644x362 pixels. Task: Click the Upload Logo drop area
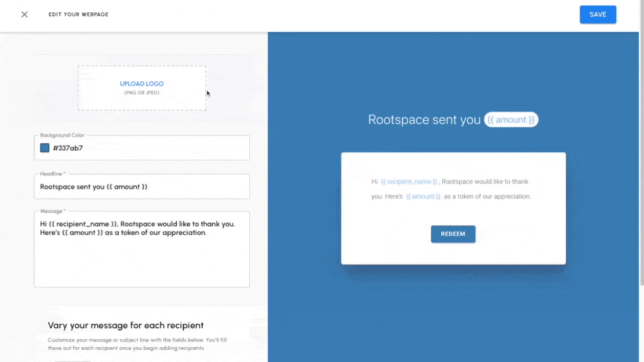142,88
